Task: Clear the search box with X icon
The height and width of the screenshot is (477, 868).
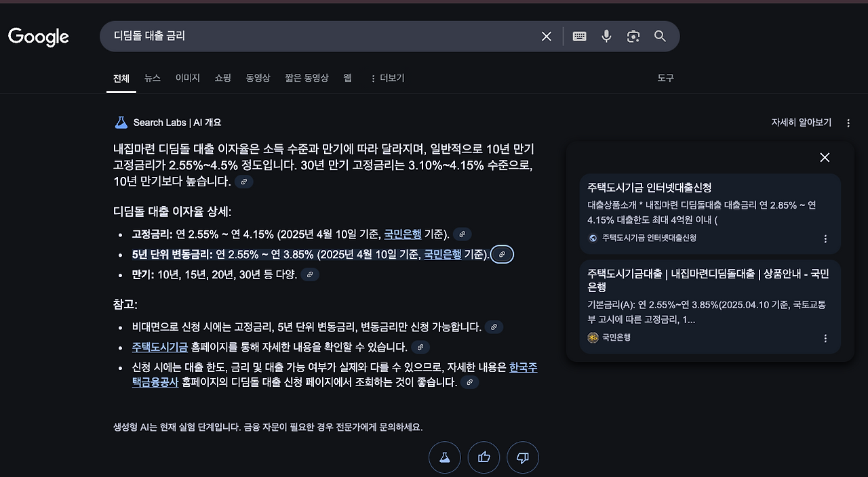Action: 547,37
